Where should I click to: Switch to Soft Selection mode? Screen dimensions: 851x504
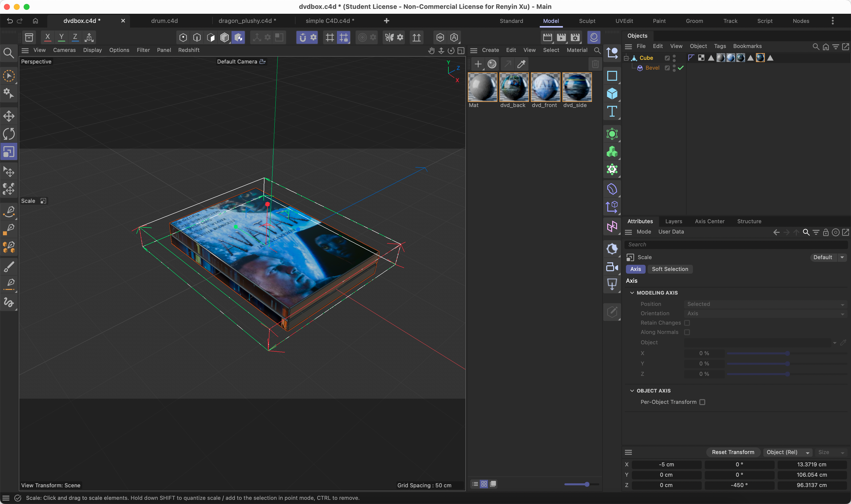670,269
